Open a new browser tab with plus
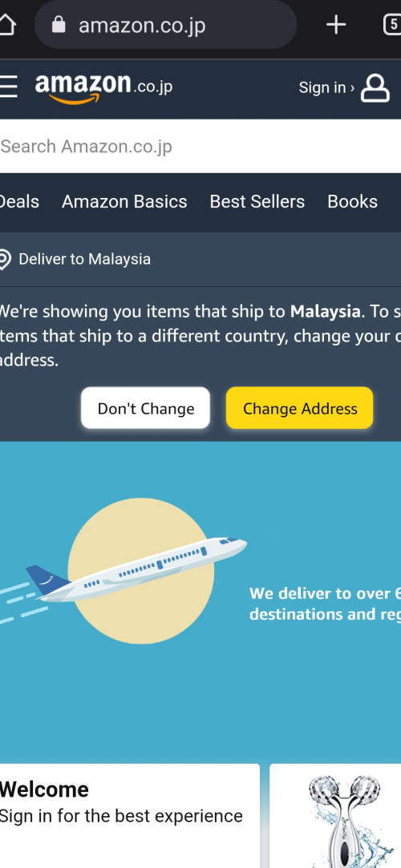The width and height of the screenshot is (401, 868). pyautogui.click(x=336, y=25)
